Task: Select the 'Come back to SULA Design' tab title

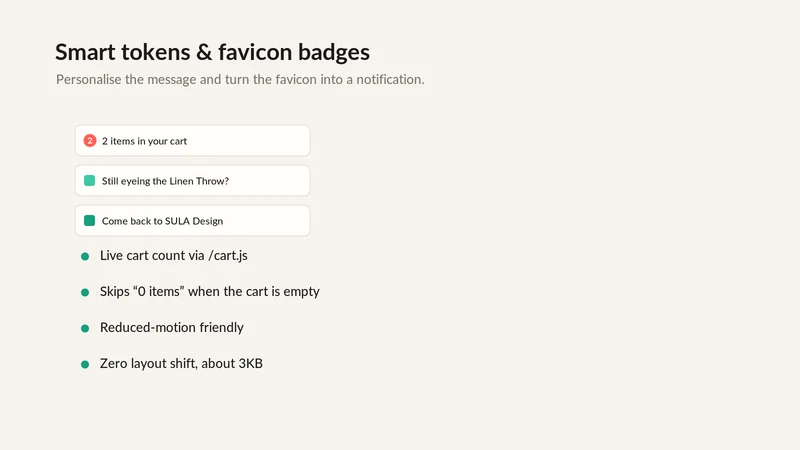Action: (162, 221)
